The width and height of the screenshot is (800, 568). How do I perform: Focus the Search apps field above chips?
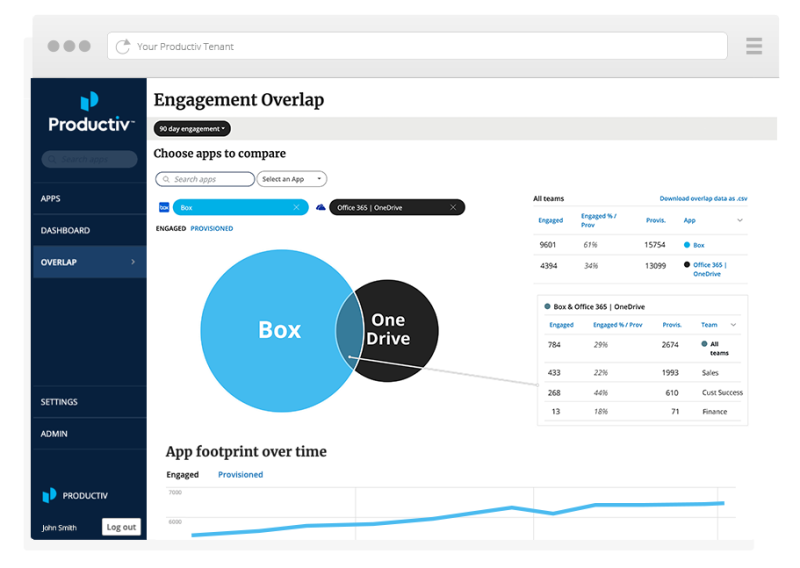pos(206,179)
